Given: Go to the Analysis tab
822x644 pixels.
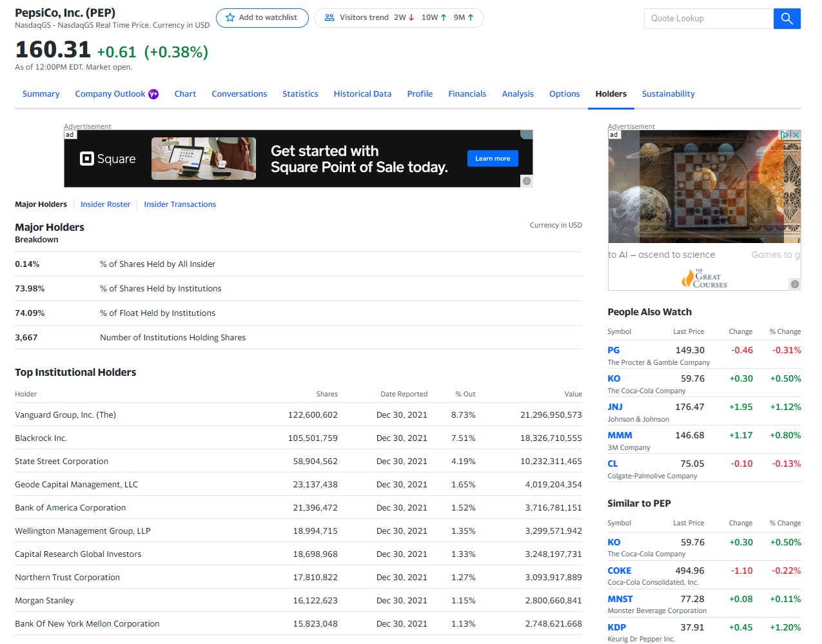Looking at the screenshot, I should 518,94.
